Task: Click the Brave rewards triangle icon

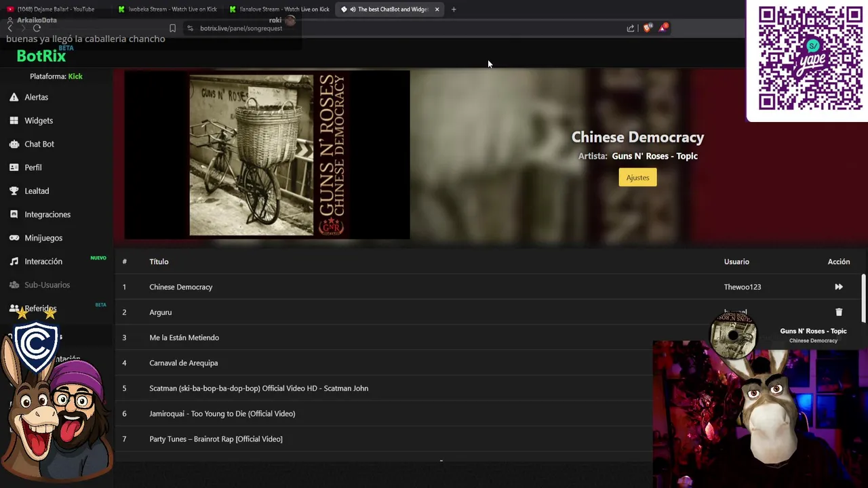Action: [663, 28]
